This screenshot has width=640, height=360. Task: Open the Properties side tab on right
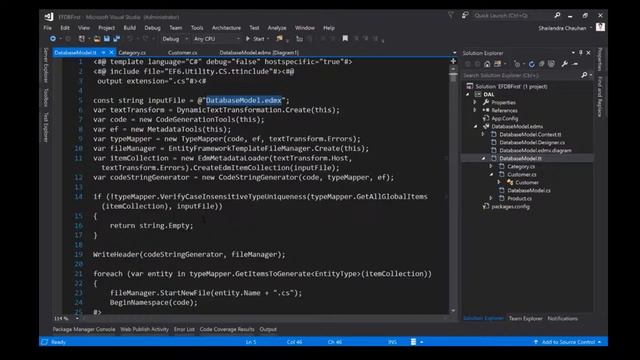click(x=600, y=60)
